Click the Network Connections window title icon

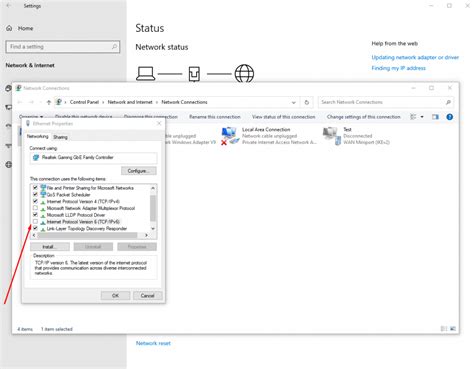(19, 88)
